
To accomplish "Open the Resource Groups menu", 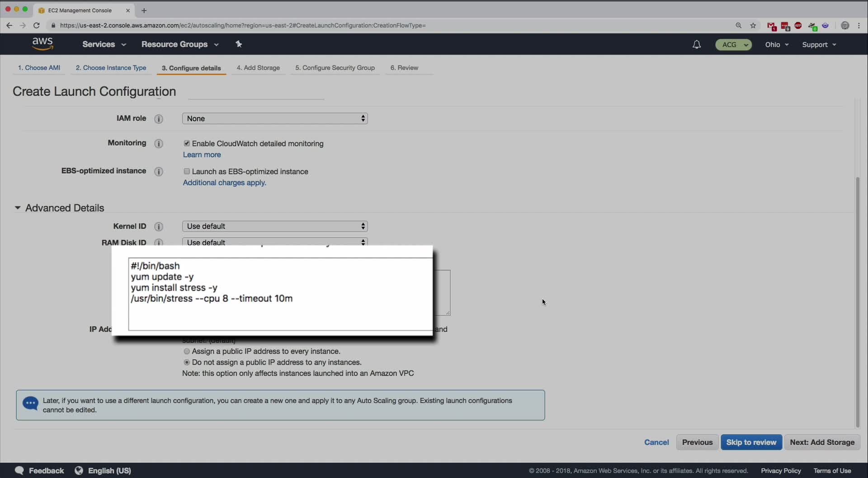I will (180, 44).
